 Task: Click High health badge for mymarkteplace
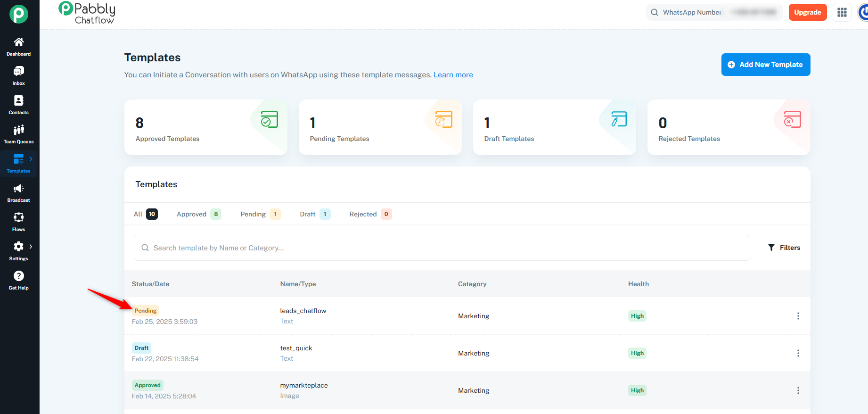pos(637,390)
